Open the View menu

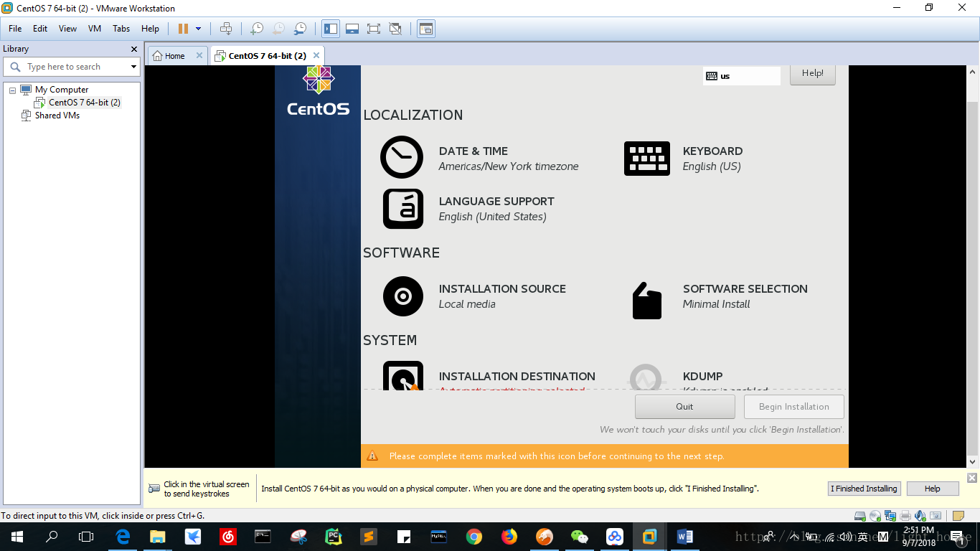[x=67, y=29]
